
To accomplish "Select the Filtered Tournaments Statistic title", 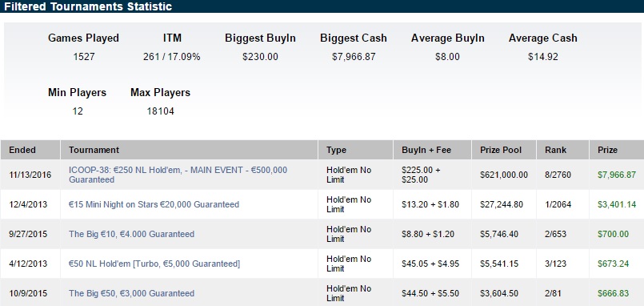I will click(x=88, y=6).
